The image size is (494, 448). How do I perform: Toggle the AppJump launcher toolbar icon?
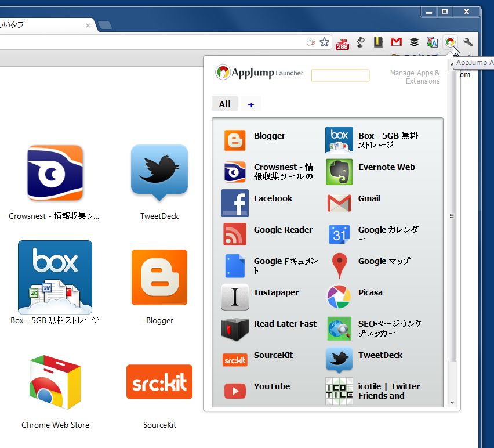[450, 42]
